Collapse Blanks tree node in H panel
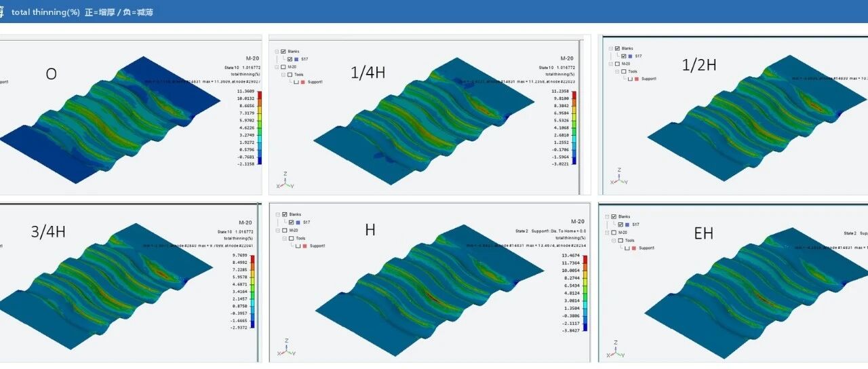 278,214
